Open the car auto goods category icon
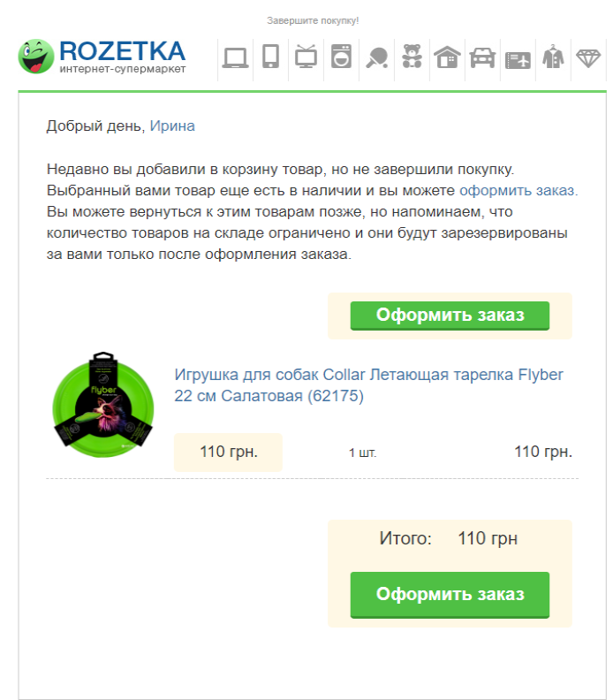613x700 pixels. [x=482, y=57]
